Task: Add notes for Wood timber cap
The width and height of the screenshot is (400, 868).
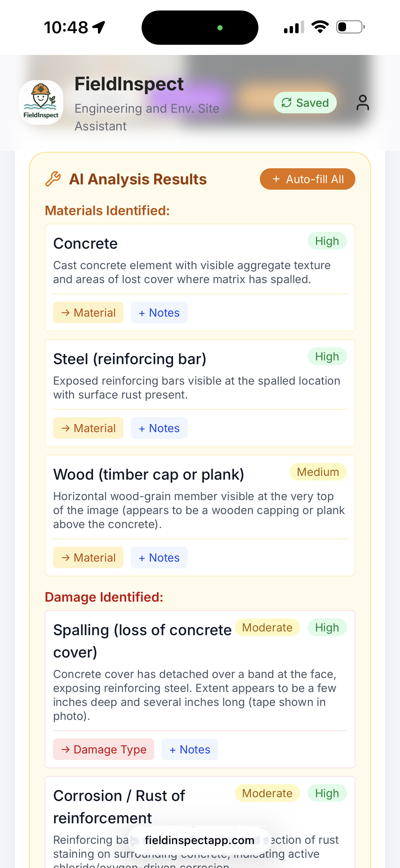Action: [x=159, y=558]
